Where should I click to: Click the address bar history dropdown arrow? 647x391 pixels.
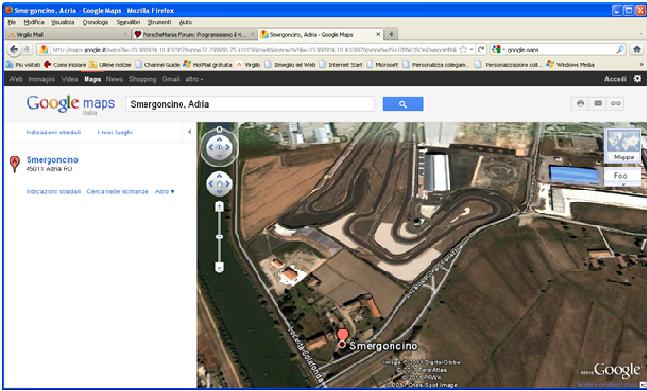pos(471,49)
